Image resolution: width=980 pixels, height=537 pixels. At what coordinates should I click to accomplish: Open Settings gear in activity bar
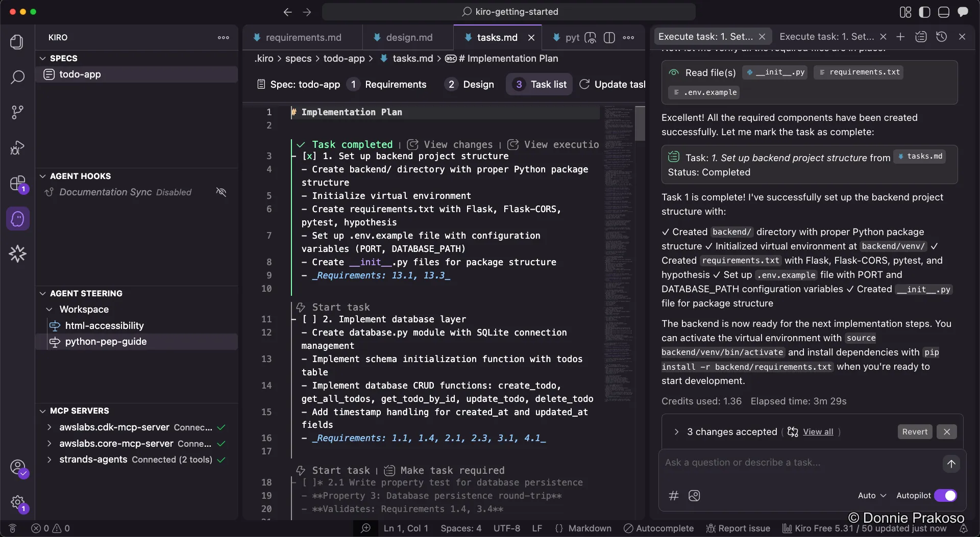pos(17,502)
